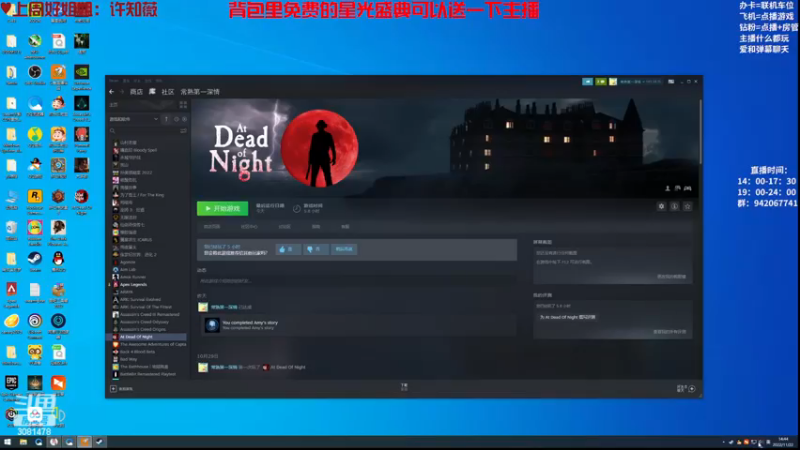This screenshot has width=800, height=450.
Task: Click the 稍后再说 later button
Action: click(344, 249)
